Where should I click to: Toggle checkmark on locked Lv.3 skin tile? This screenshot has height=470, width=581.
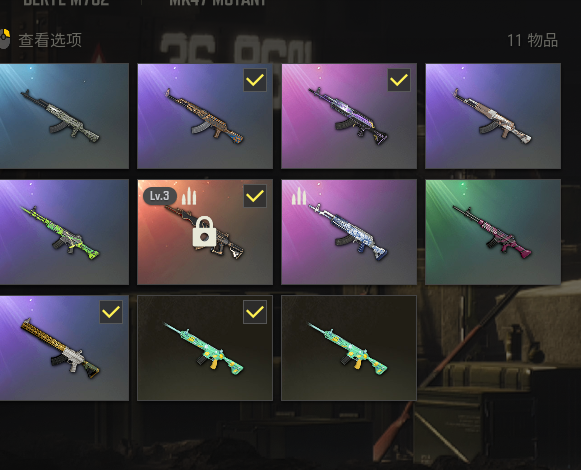[255, 196]
